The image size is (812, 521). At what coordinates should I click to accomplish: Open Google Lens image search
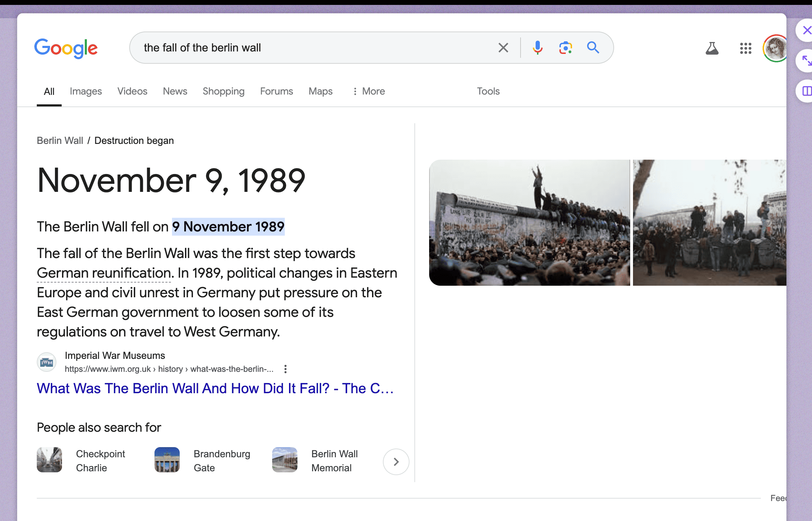[x=565, y=48]
